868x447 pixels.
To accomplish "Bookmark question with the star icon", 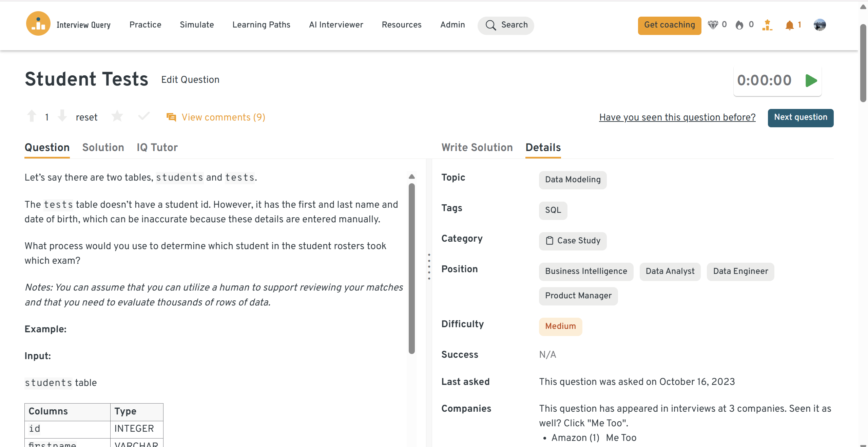I will 117,116.
